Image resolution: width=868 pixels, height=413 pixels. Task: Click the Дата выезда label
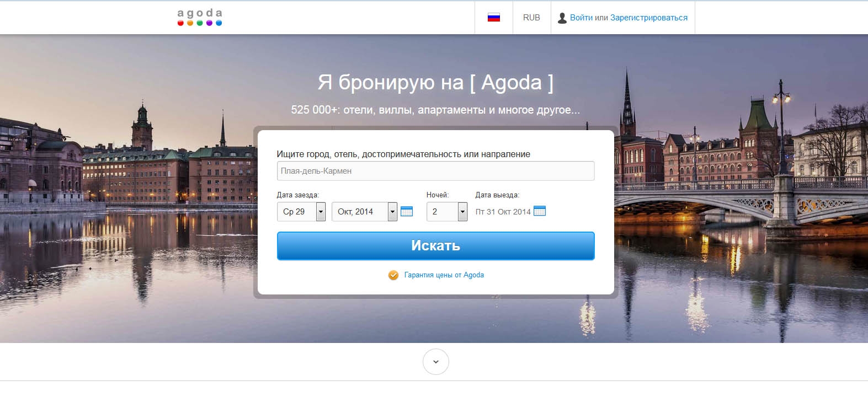[497, 195]
